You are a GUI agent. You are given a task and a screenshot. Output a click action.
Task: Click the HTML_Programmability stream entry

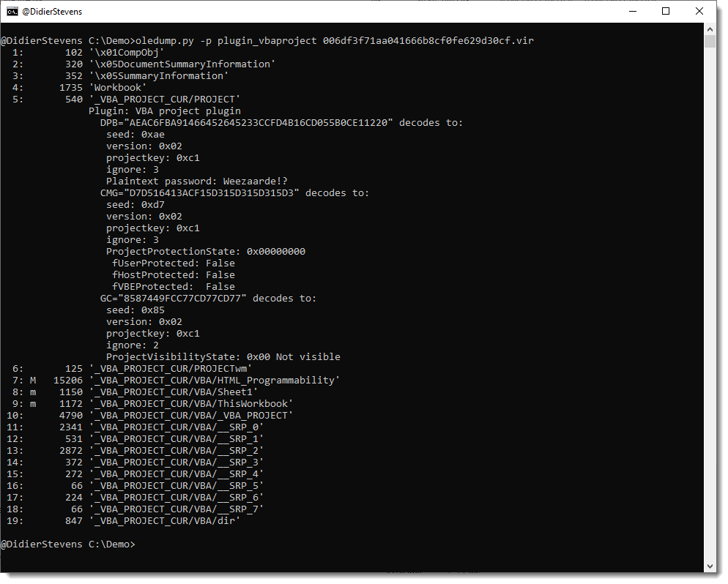click(x=215, y=381)
